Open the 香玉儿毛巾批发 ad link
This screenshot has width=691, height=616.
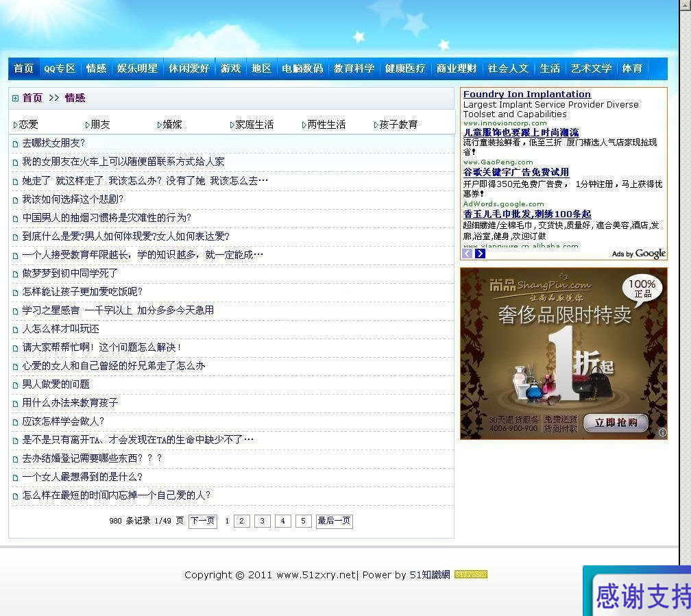point(527,214)
